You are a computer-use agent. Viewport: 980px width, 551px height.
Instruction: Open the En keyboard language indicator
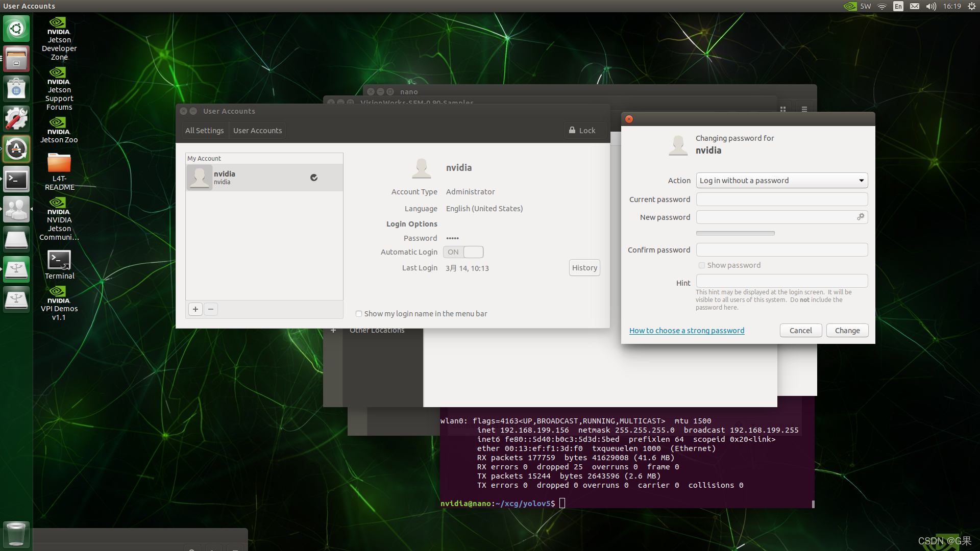point(898,6)
